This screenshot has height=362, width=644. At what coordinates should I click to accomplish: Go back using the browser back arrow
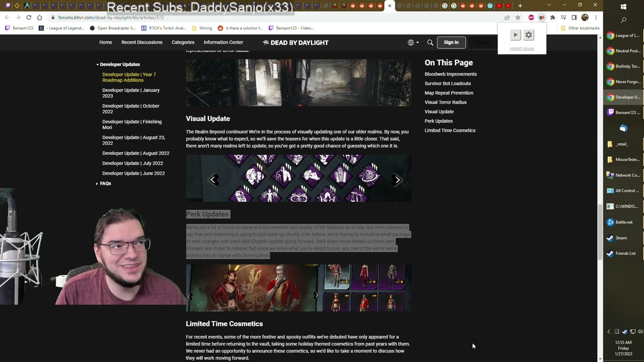[7, 18]
